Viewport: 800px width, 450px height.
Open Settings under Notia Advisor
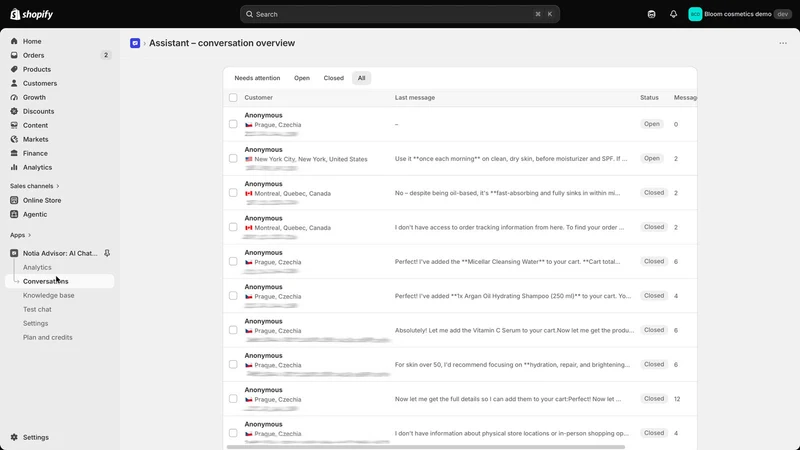36,323
